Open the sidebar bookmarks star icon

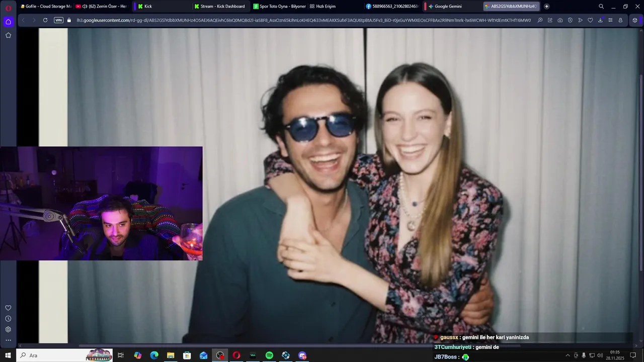(x=8, y=35)
